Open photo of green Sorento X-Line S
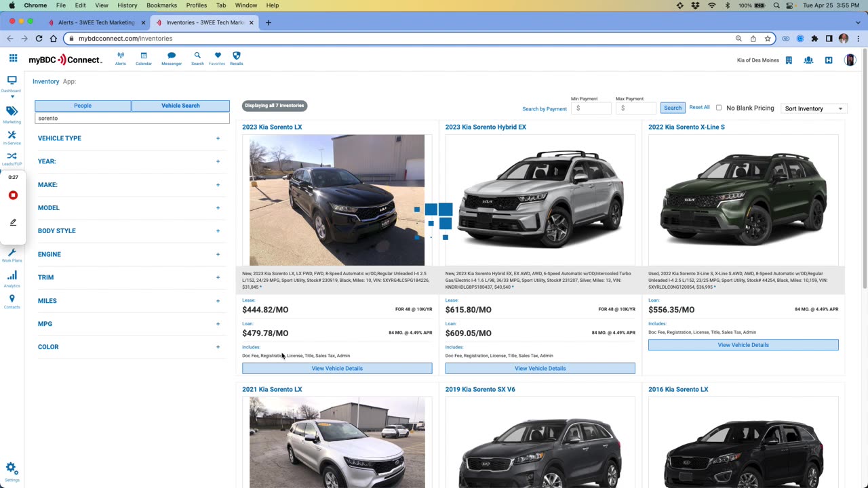 click(743, 200)
